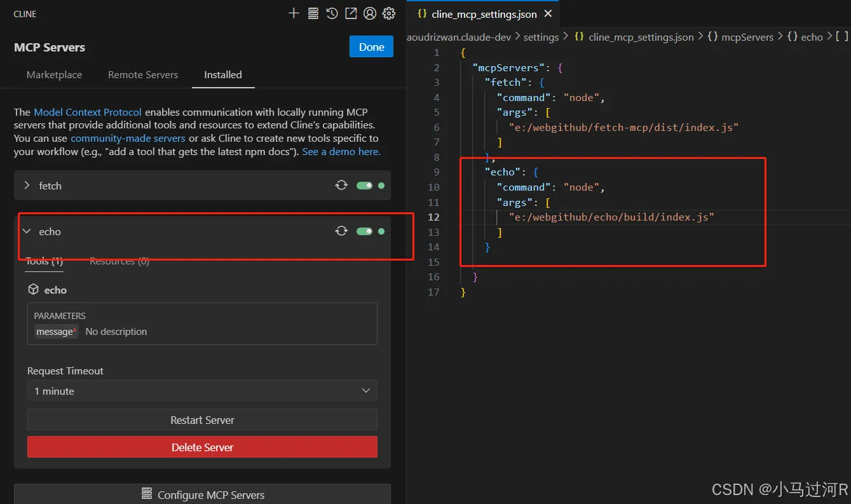Click the open-in-editor popout icon
The width and height of the screenshot is (851, 504).
point(351,13)
